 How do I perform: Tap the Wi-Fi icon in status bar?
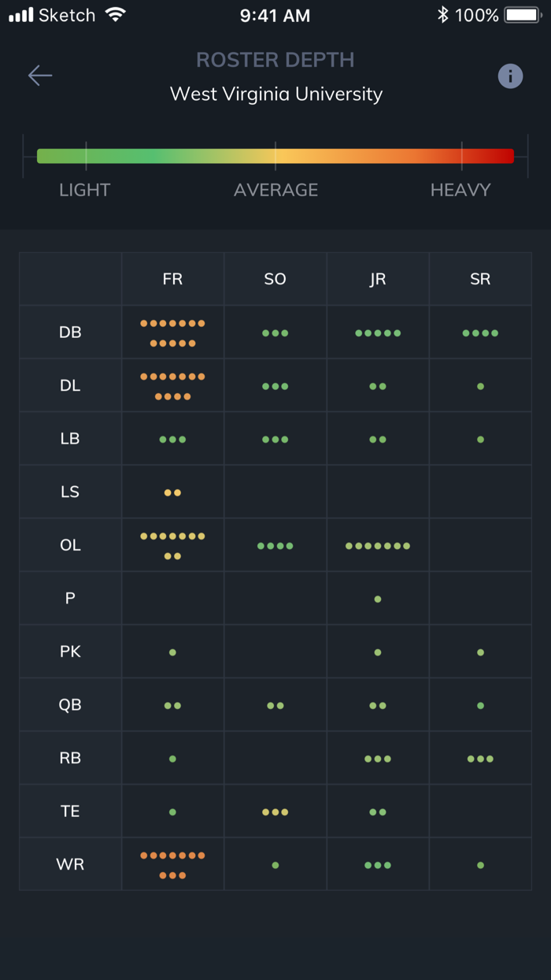pyautogui.click(x=116, y=15)
